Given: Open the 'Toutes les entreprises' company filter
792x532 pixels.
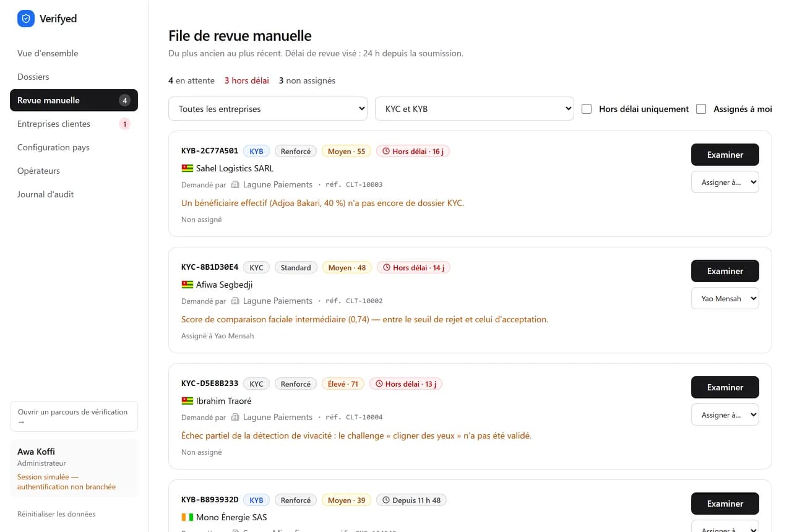Looking at the screenshot, I should pyautogui.click(x=268, y=109).
